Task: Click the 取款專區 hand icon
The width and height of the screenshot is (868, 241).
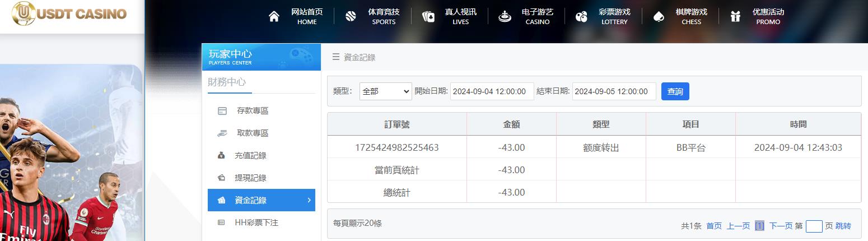Action: [x=222, y=133]
